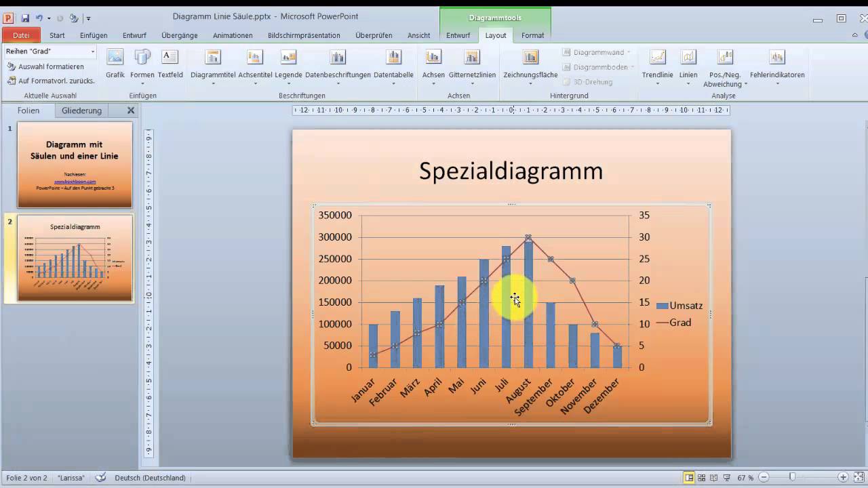This screenshot has height=488, width=868.
Task: Open the Diagrammtools Entwurf tab
Action: pyautogui.click(x=458, y=35)
